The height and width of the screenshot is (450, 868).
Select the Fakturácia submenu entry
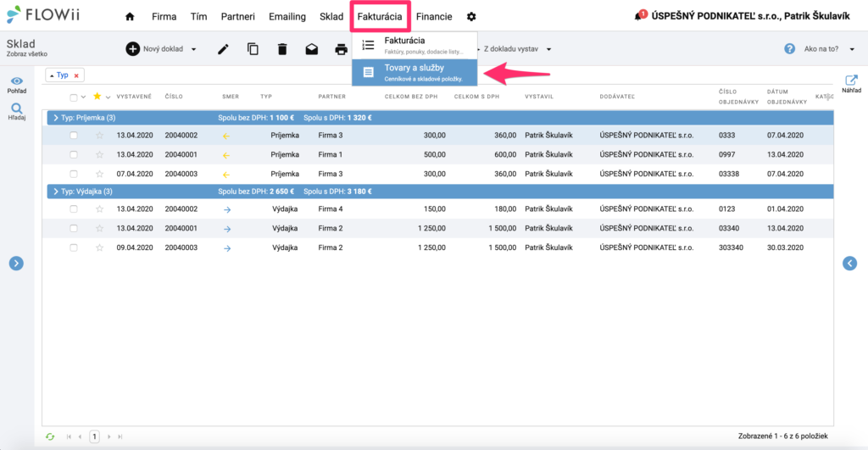[415, 46]
